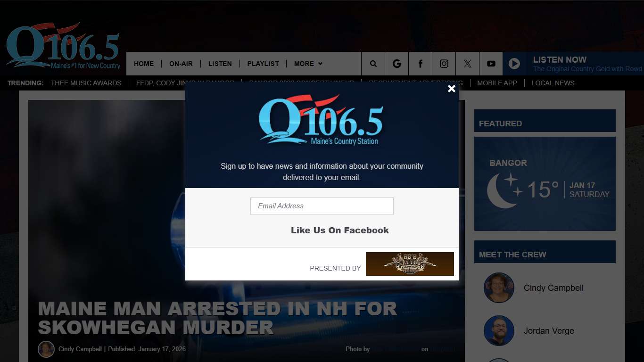Open the On-Air menu

[181, 64]
